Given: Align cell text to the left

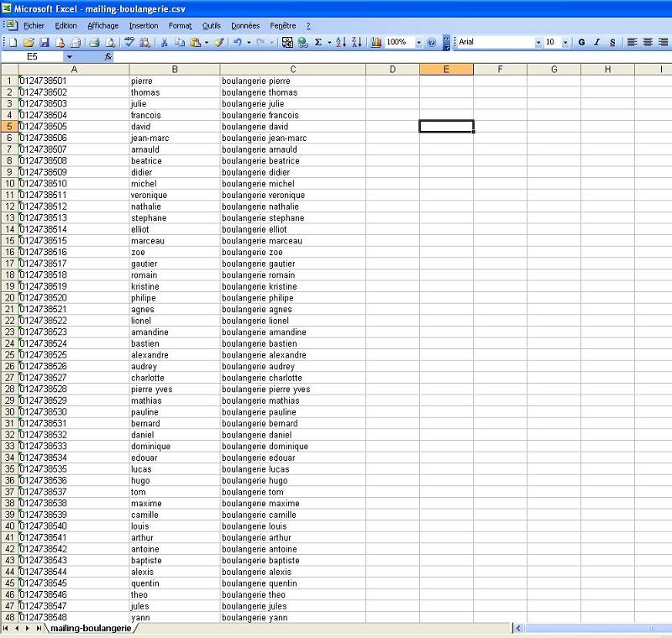Looking at the screenshot, I should point(632,42).
